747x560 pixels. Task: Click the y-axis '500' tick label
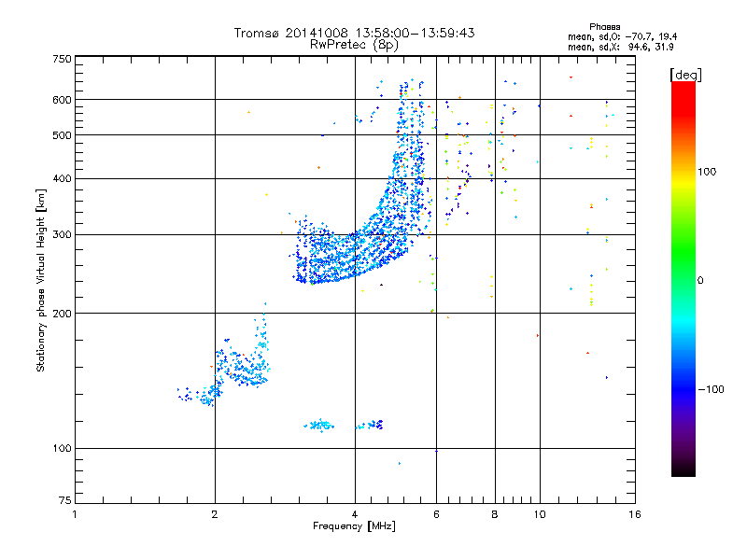pos(62,135)
